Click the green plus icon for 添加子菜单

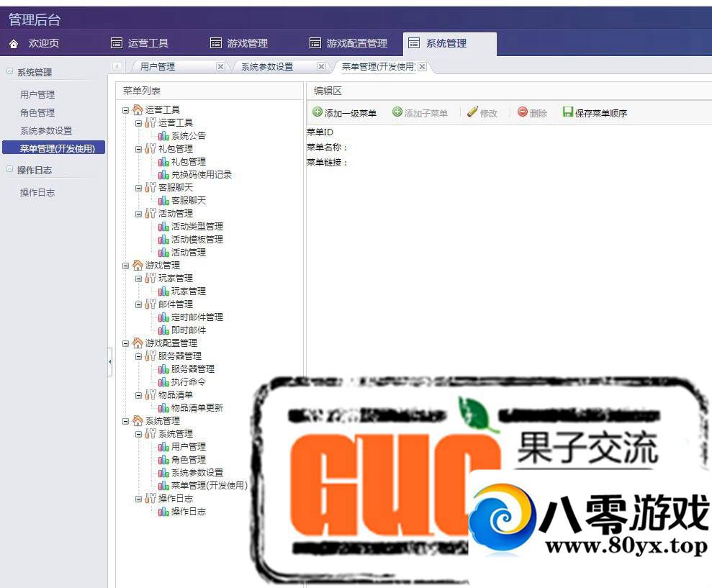pyautogui.click(x=397, y=112)
